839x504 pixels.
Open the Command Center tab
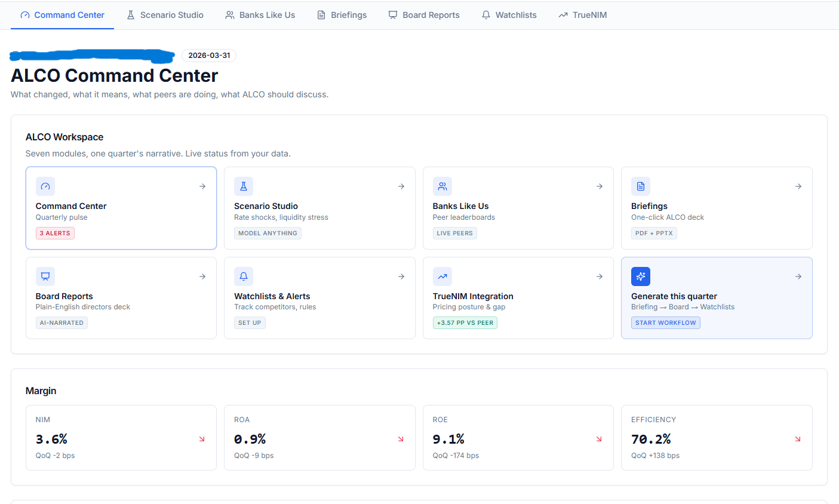tap(62, 15)
